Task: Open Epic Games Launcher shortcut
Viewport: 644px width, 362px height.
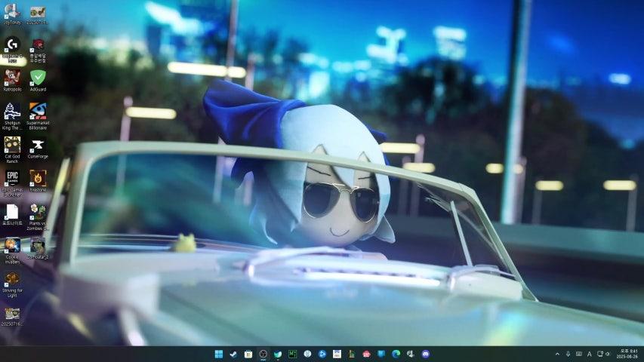Action: click(x=12, y=184)
